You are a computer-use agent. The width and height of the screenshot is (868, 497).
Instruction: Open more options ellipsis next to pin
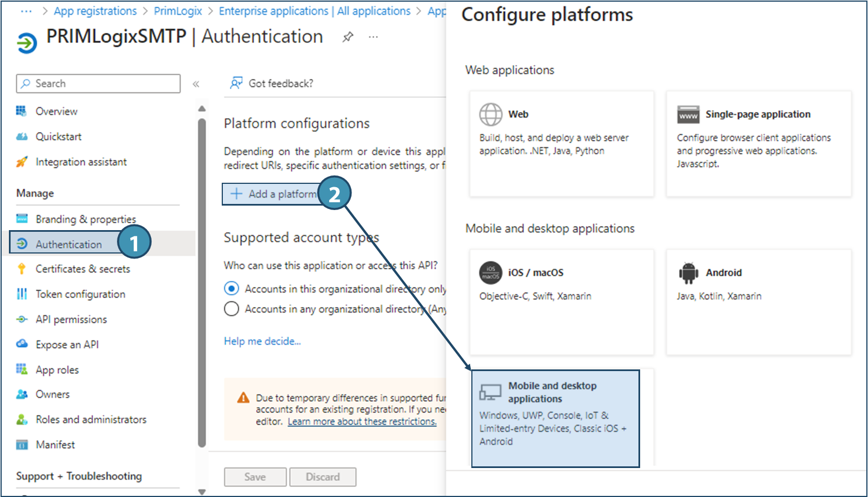(373, 37)
